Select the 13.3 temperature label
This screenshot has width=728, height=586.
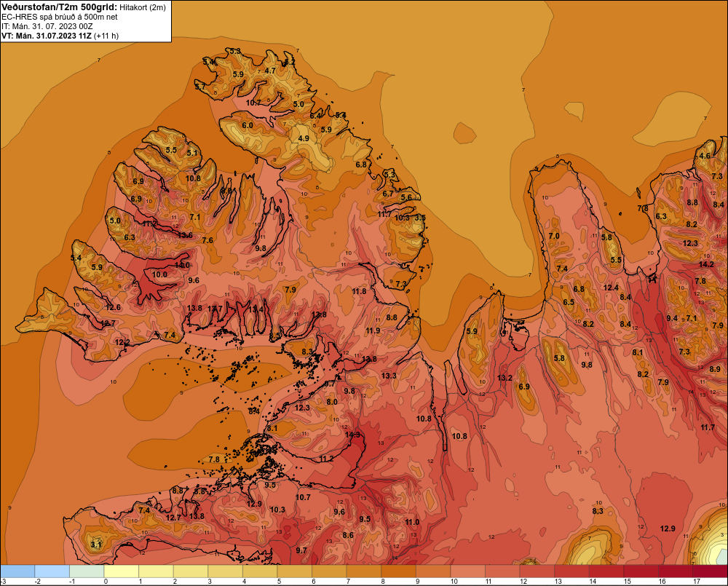coord(389,375)
